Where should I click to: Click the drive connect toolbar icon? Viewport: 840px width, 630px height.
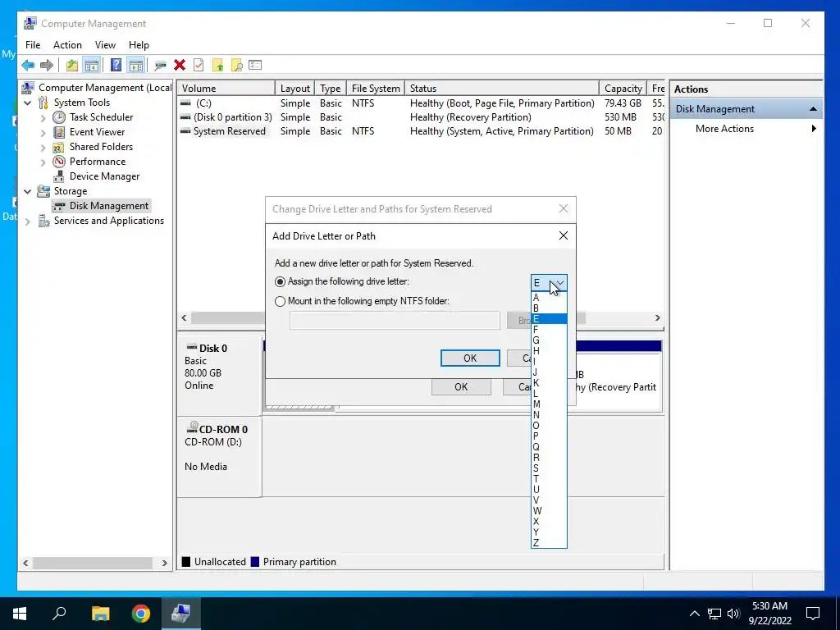(160, 66)
